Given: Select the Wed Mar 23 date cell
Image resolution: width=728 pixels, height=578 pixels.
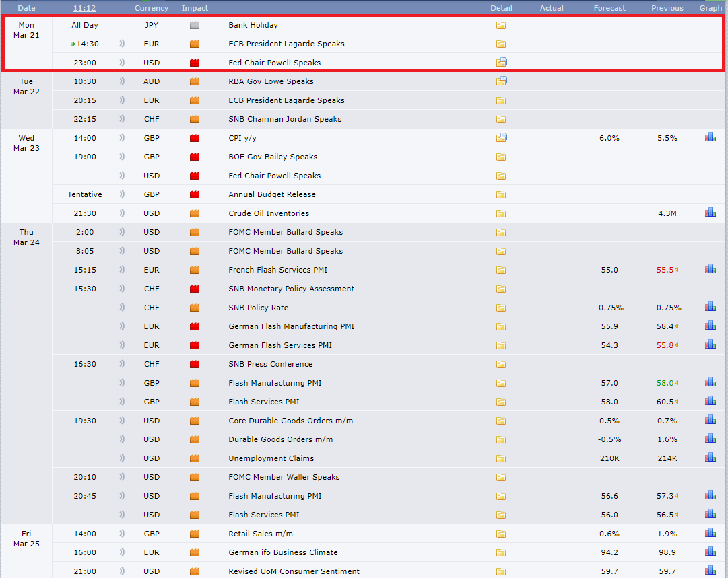Looking at the screenshot, I should tap(26, 143).
